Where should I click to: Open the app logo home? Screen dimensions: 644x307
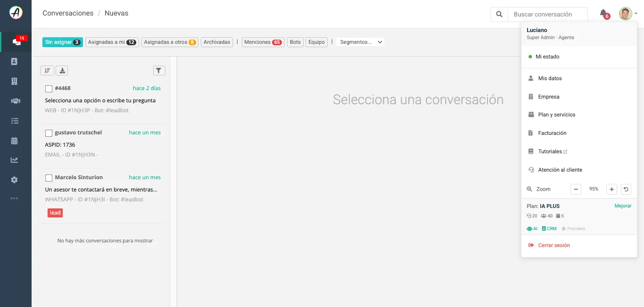(16, 13)
